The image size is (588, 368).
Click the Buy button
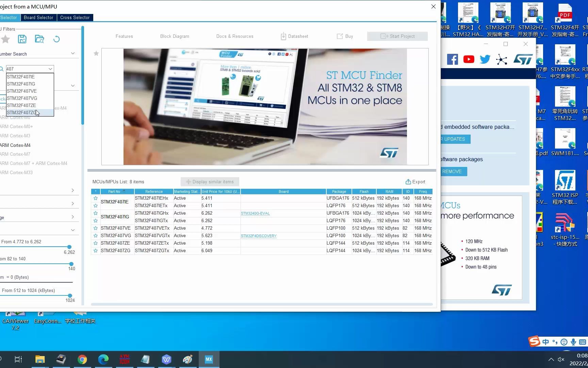click(345, 36)
